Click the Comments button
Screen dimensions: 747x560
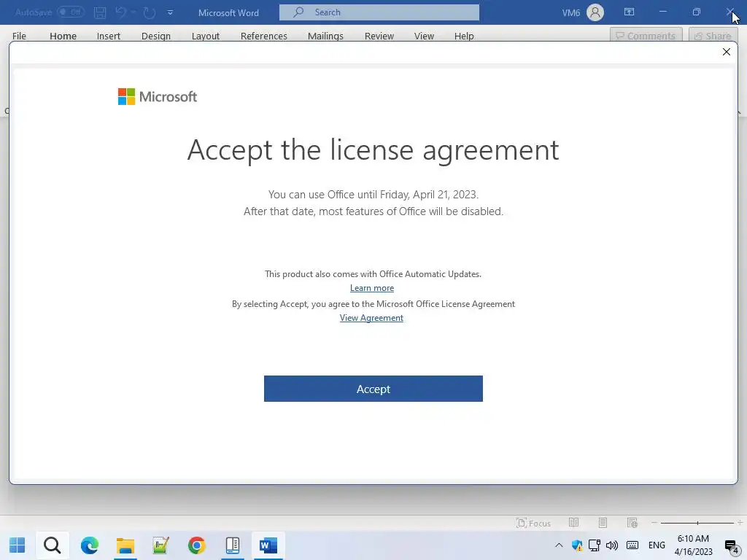coord(646,36)
